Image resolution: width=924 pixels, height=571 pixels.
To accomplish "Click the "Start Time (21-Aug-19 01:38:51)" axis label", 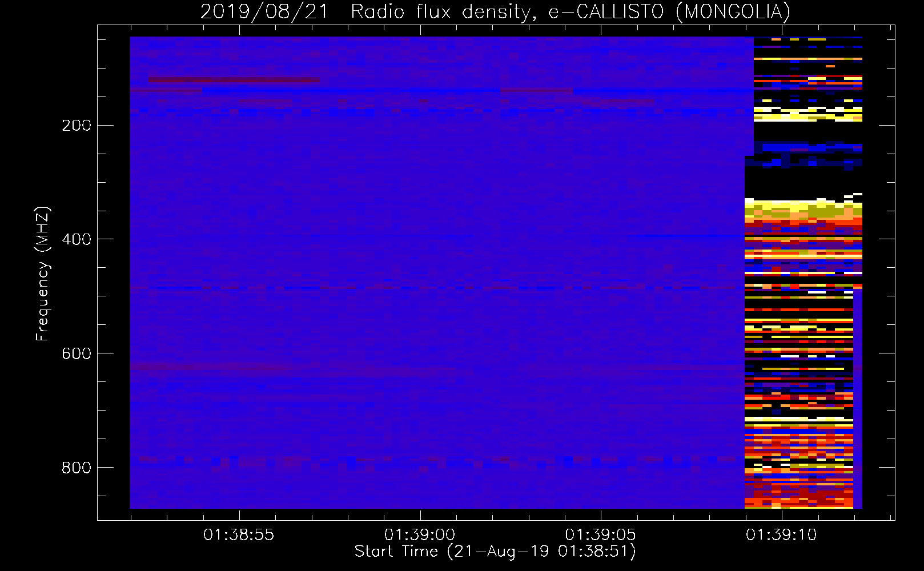I will click(495, 552).
